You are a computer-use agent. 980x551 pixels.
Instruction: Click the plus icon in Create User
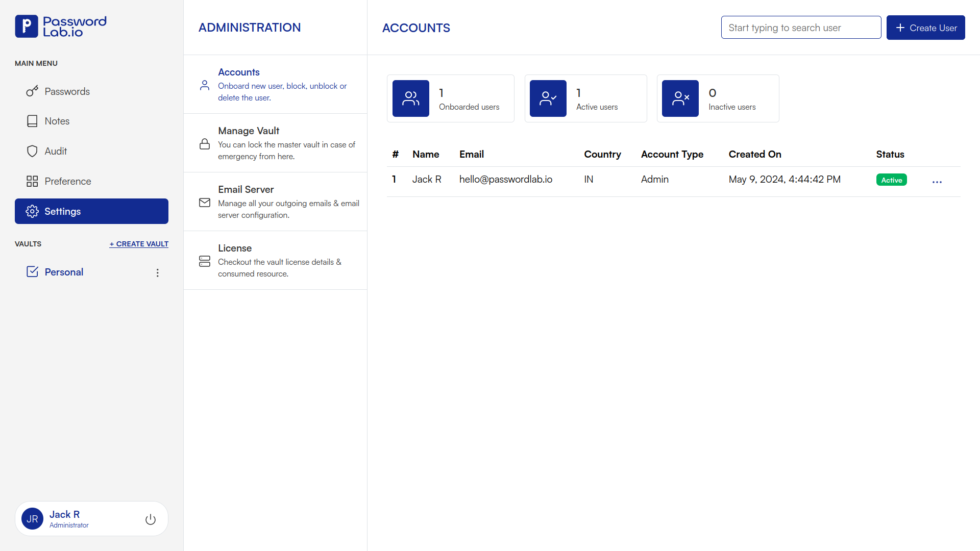(x=900, y=28)
